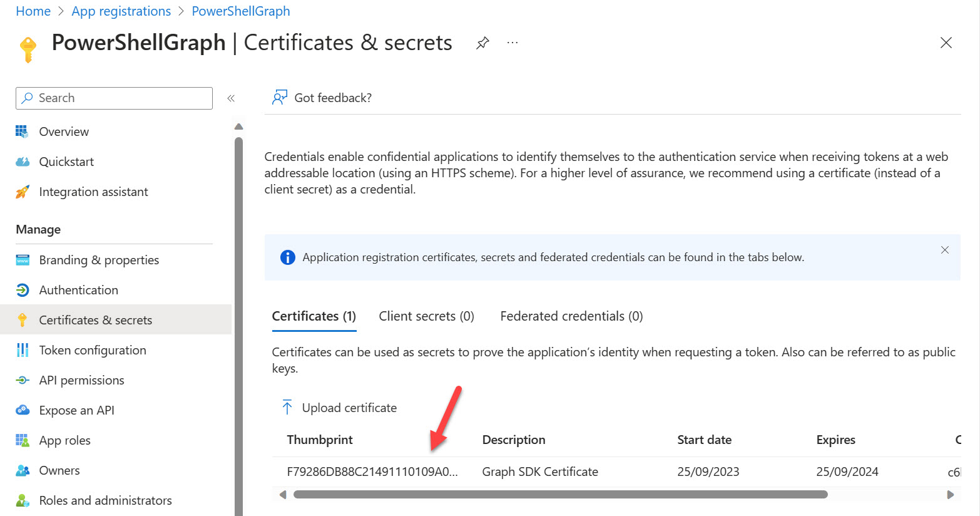This screenshot has height=516, width=980.
Task: Open the more options ellipsis menu
Action: (512, 43)
